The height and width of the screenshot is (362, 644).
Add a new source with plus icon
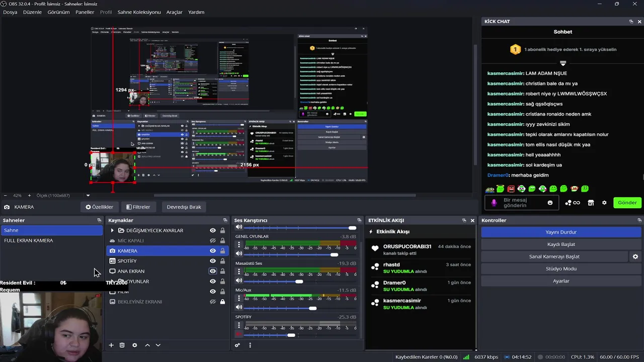click(x=111, y=345)
